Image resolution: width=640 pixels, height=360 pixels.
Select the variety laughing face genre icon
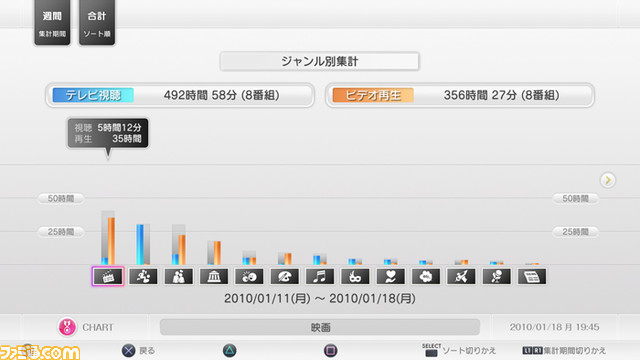click(x=249, y=276)
